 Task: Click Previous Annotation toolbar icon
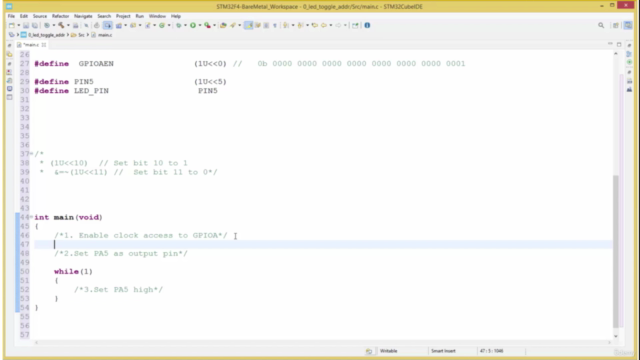point(300,25)
